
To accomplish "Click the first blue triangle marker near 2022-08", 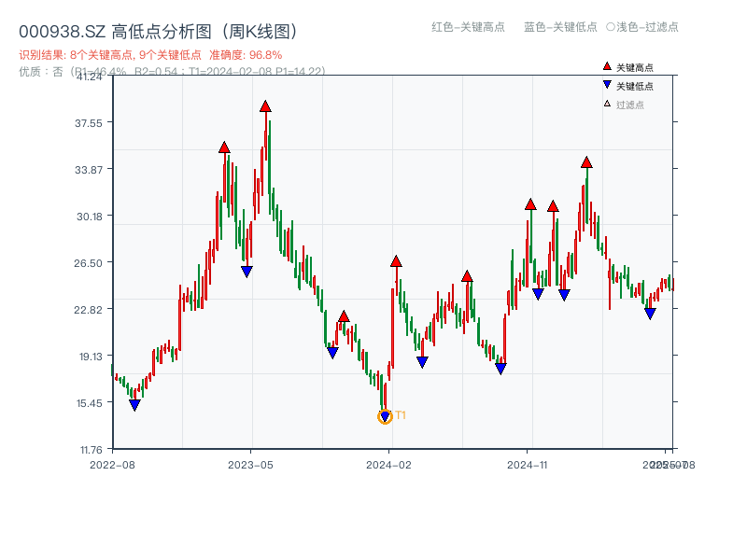I will (x=135, y=406).
